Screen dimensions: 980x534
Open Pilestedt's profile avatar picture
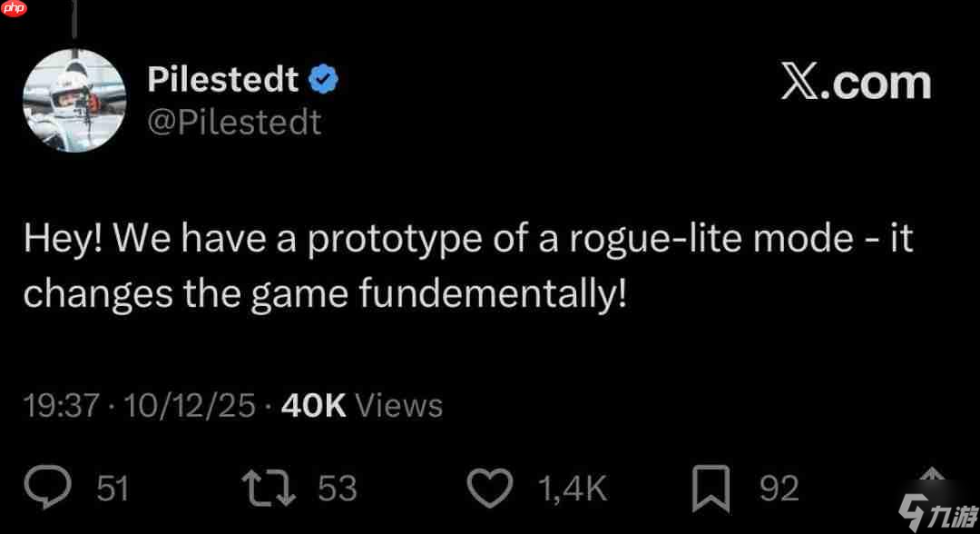74,100
